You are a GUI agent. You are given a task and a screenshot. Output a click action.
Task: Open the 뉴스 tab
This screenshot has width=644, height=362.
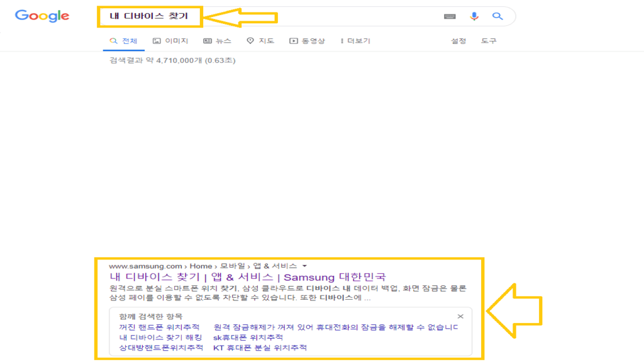pyautogui.click(x=217, y=41)
